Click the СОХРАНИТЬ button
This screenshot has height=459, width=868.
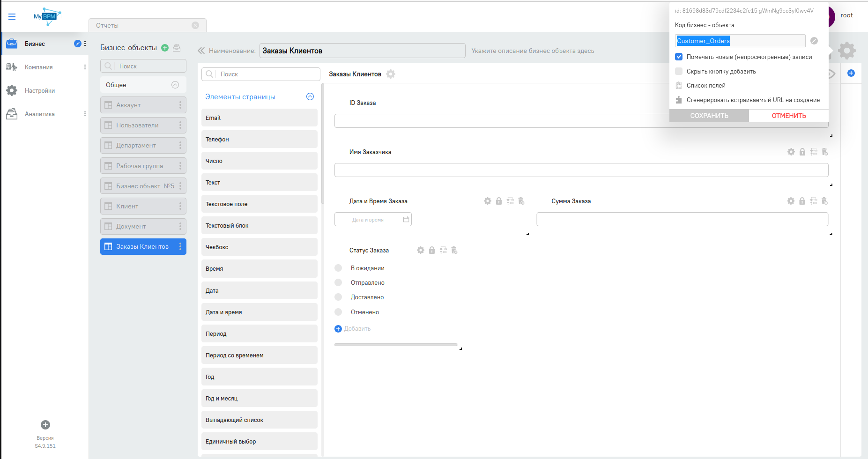(709, 116)
